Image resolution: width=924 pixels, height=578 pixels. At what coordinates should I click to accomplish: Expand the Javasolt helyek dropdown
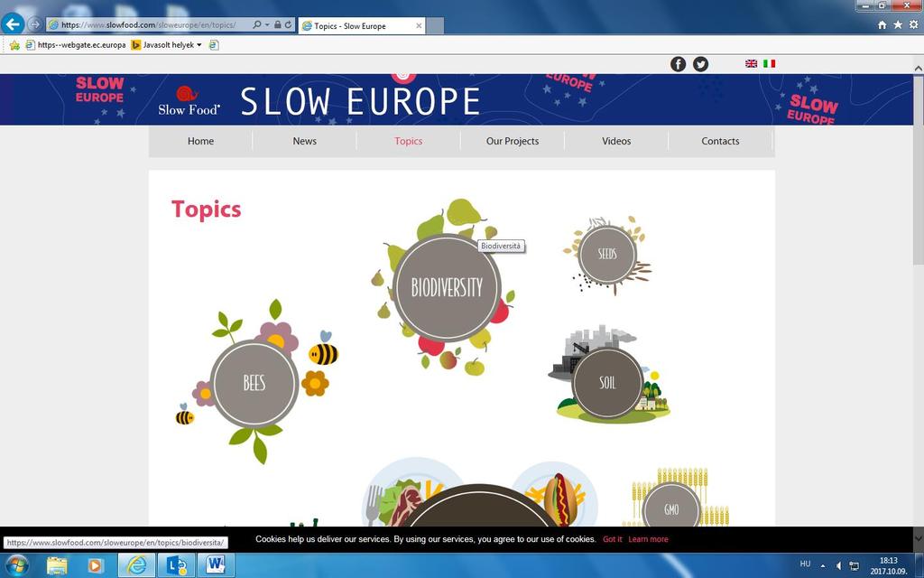[199, 45]
